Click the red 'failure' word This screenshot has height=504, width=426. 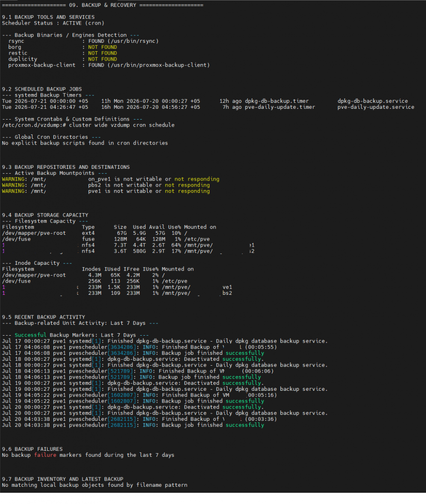click(x=45, y=455)
